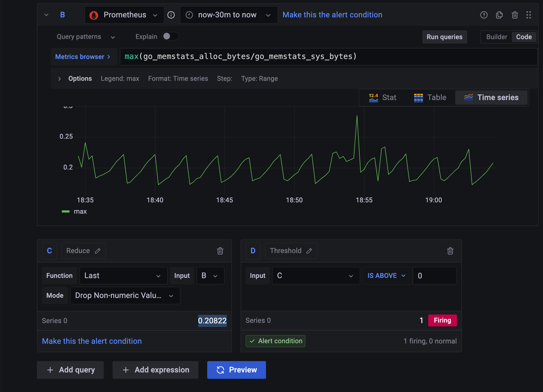The width and height of the screenshot is (543, 392).
Task: Switch the visualization to the Table tab
Action: [x=430, y=98]
